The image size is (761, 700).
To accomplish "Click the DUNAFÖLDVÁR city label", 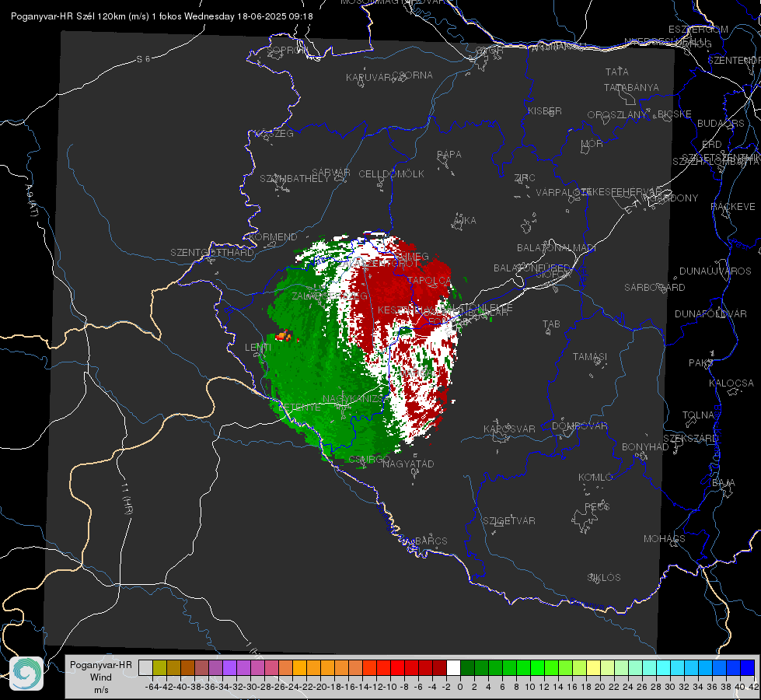I will [710, 313].
